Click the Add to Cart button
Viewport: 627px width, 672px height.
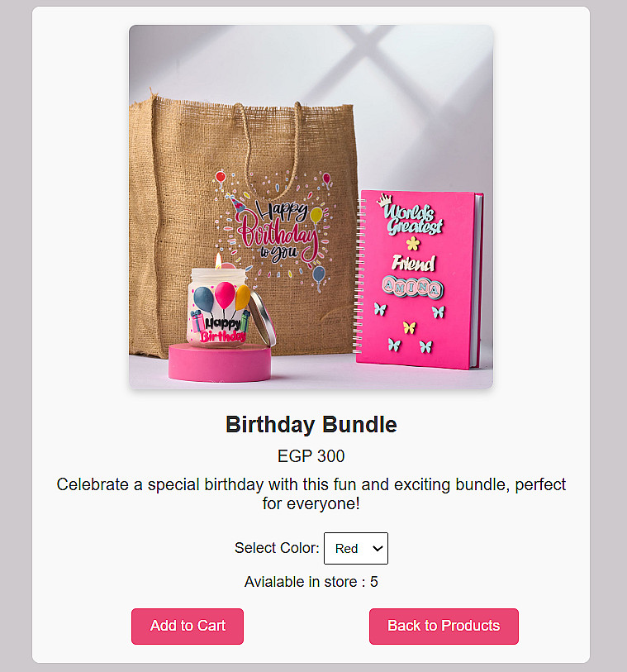pyautogui.click(x=188, y=627)
